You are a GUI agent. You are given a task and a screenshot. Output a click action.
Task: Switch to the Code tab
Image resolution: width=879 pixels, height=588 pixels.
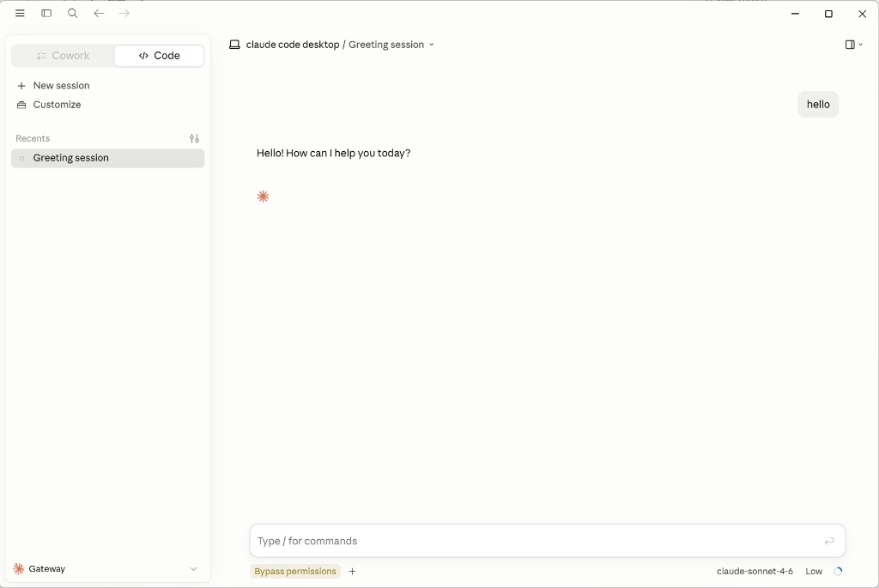pyautogui.click(x=159, y=56)
